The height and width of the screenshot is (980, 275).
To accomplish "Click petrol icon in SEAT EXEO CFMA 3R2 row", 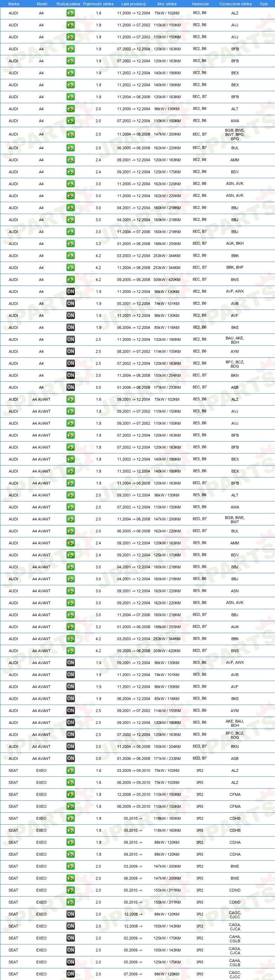I will point(71,794).
